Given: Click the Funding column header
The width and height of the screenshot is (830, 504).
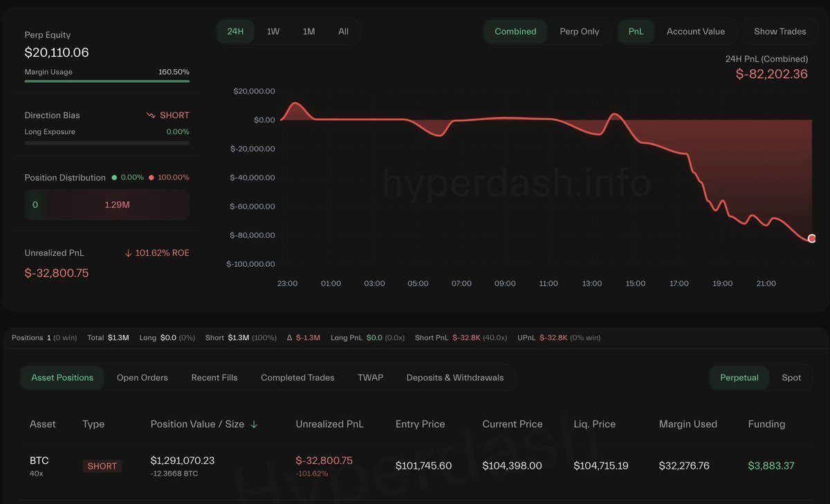Looking at the screenshot, I should click(x=766, y=424).
